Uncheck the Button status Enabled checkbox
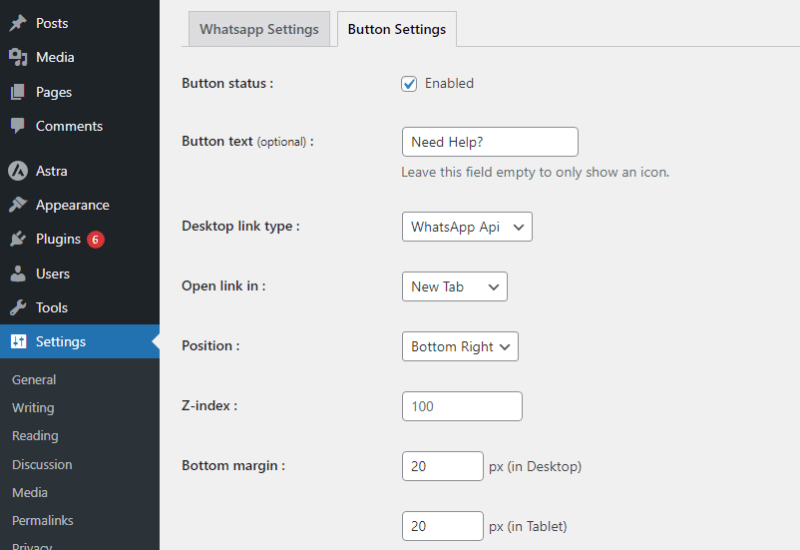The image size is (800, 550). [x=409, y=84]
